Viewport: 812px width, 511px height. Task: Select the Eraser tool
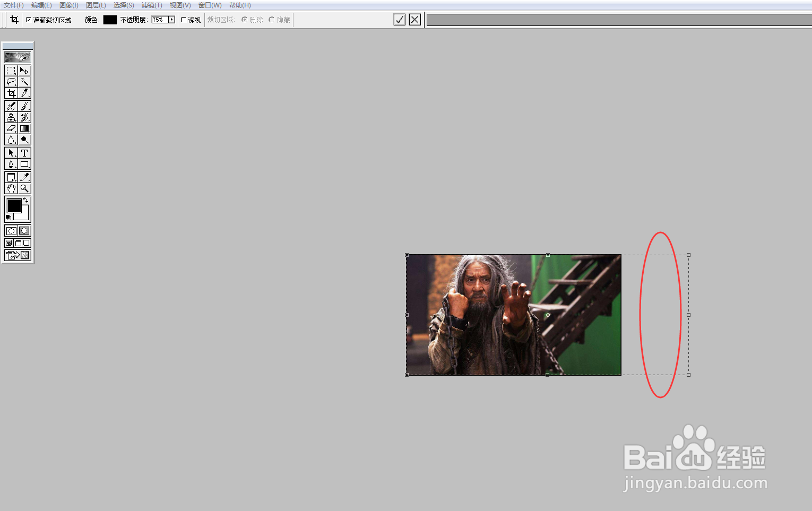(11, 128)
